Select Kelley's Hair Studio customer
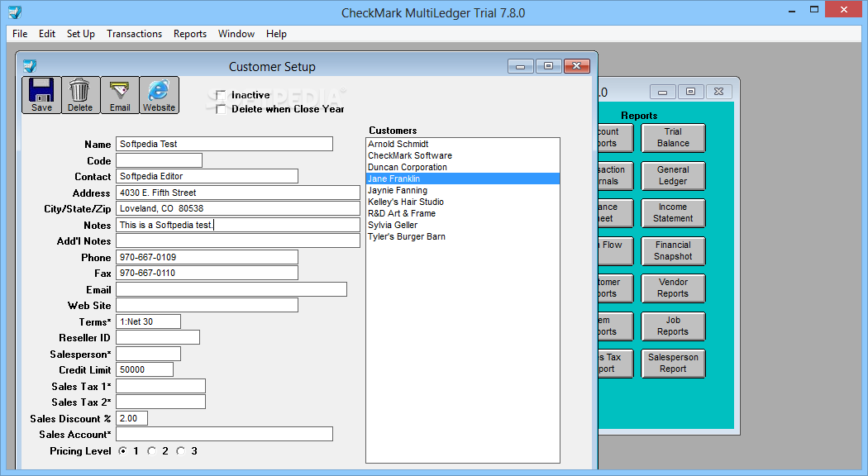This screenshot has height=476, width=868. pos(463,202)
